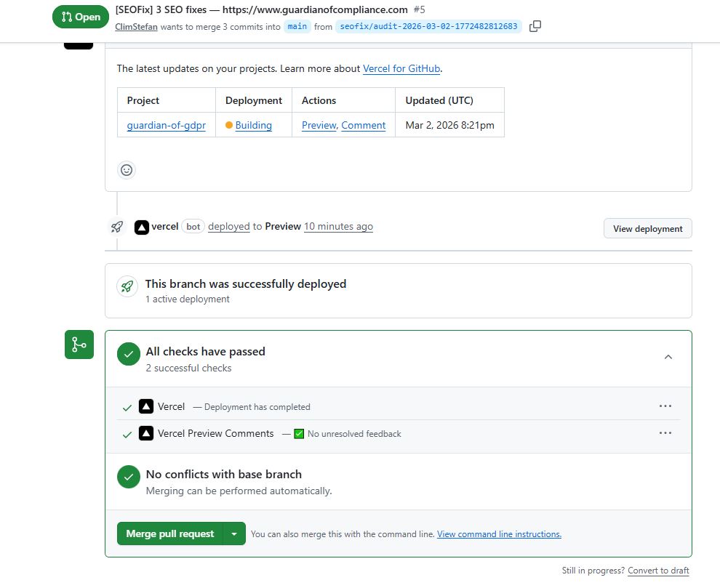720x588 pixels.
Task: Open the Building deployment status link
Action: pos(254,125)
